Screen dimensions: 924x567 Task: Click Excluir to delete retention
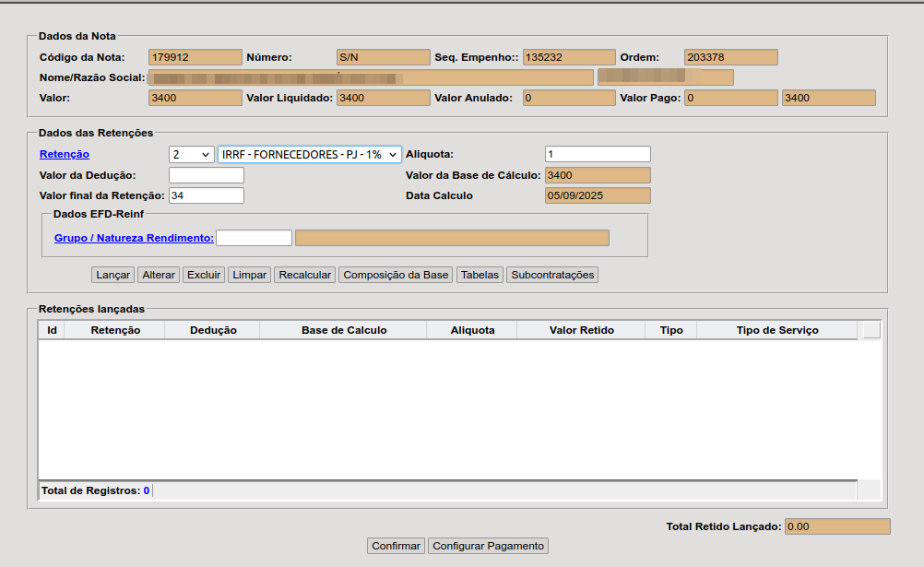pos(204,275)
